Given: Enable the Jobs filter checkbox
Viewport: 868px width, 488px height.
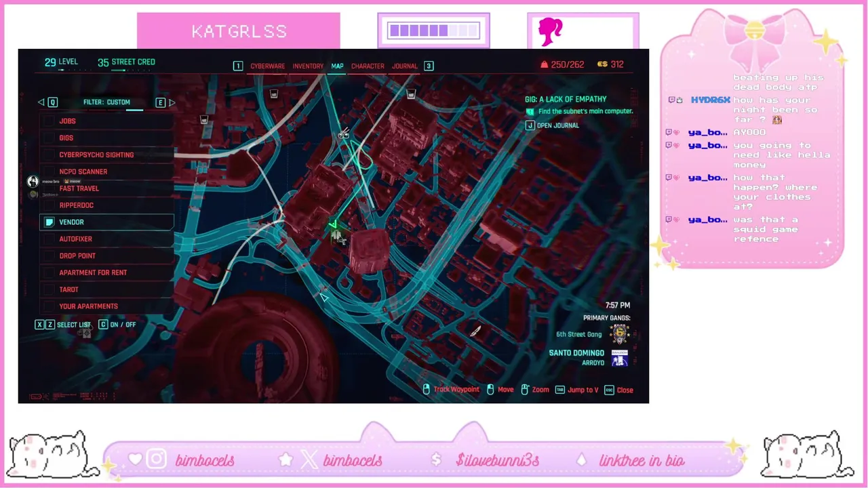Looking at the screenshot, I should pyautogui.click(x=49, y=121).
